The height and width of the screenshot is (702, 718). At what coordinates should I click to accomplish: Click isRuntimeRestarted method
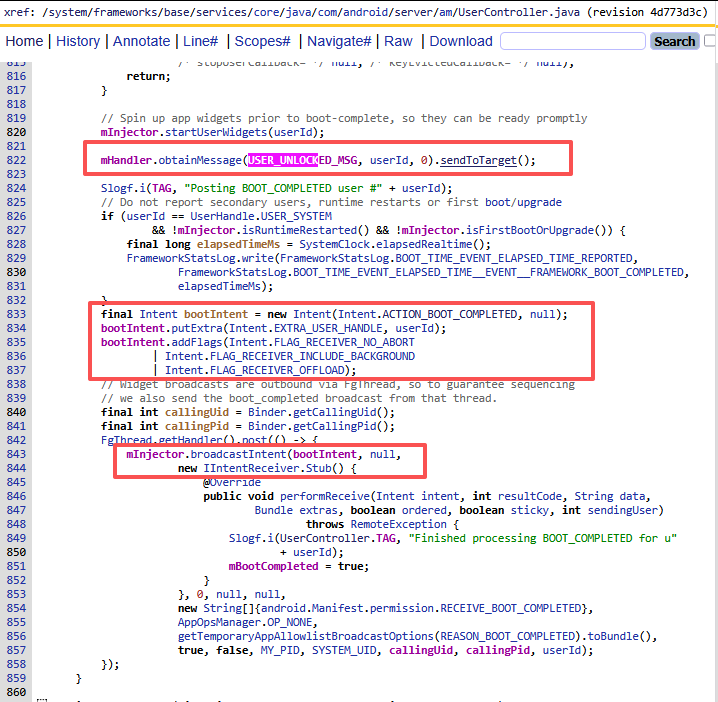[299, 230]
